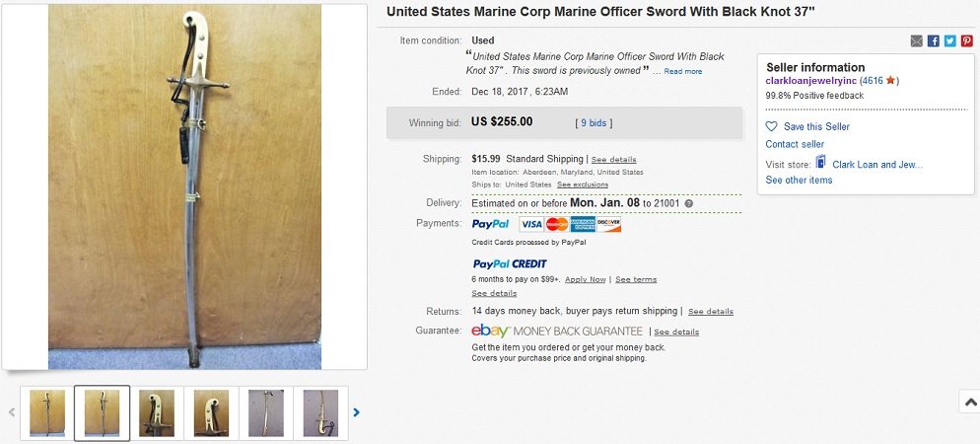Show previous thumbnails with left arrow
The height and width of the screenshot is (444, 980).
12,412
